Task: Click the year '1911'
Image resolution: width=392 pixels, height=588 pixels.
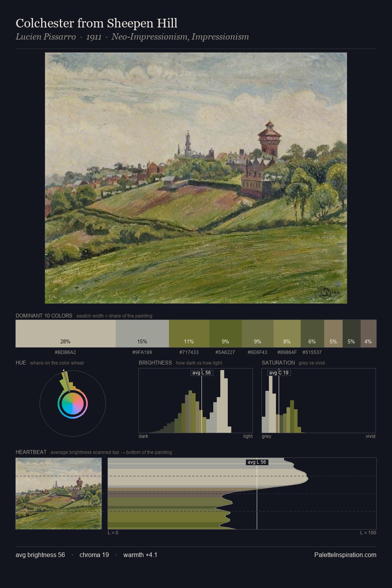Action: click(x=94, y=37)
